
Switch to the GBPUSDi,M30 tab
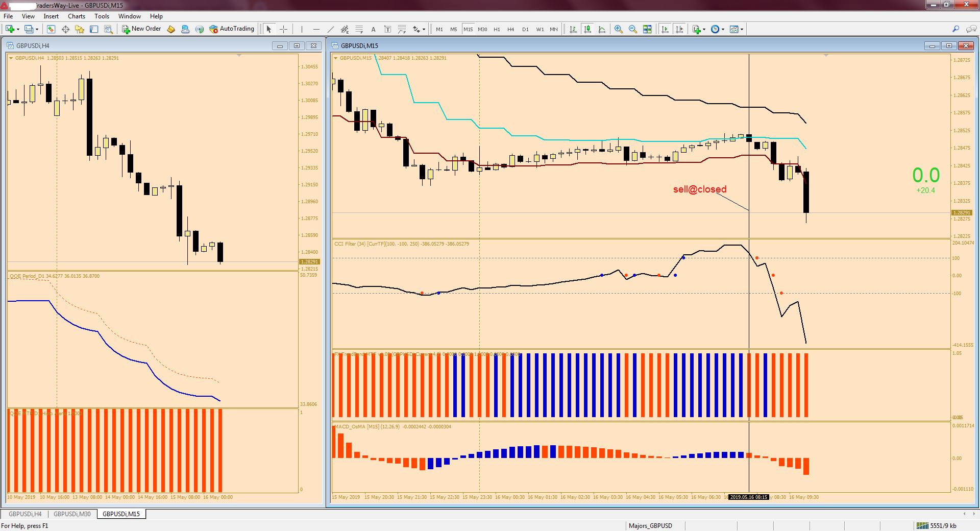pyautogui.click(x=72, y=514)
